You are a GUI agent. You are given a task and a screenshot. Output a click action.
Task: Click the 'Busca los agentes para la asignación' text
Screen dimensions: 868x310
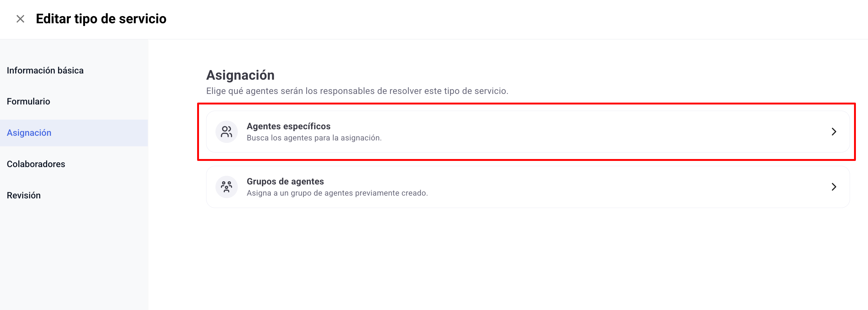314,138
